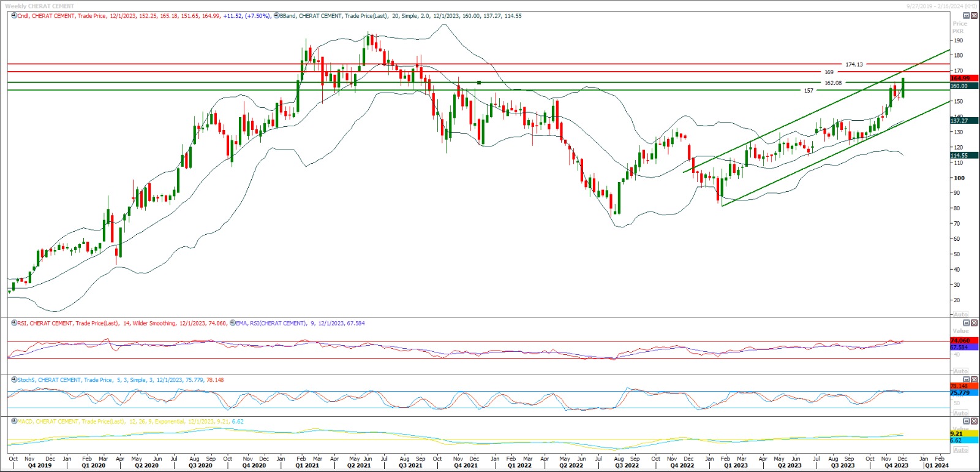Select the 157 support level label
This screenshot has width=980, height=472.
pyautogui.click(x=809, y=91)
